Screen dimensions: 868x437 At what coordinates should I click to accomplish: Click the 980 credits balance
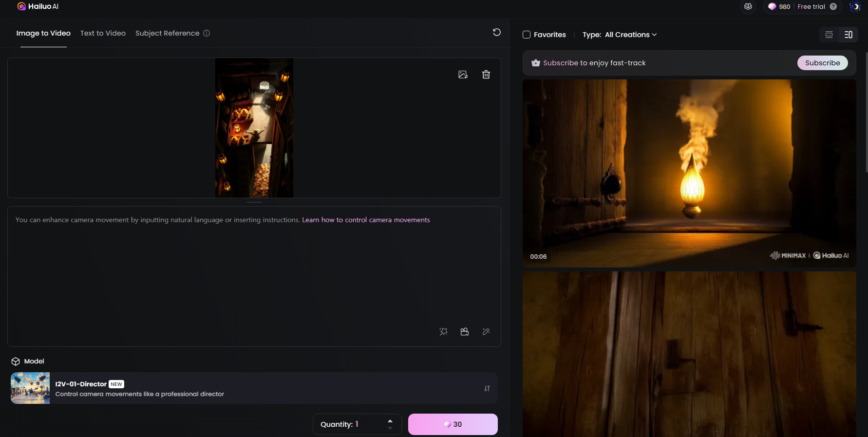coord(779,6)
